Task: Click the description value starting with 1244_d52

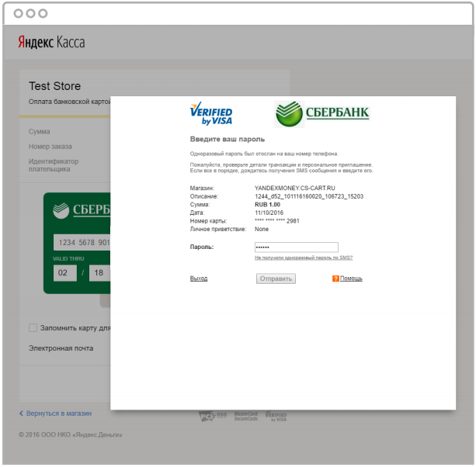Action: click(x=309, y=196)
